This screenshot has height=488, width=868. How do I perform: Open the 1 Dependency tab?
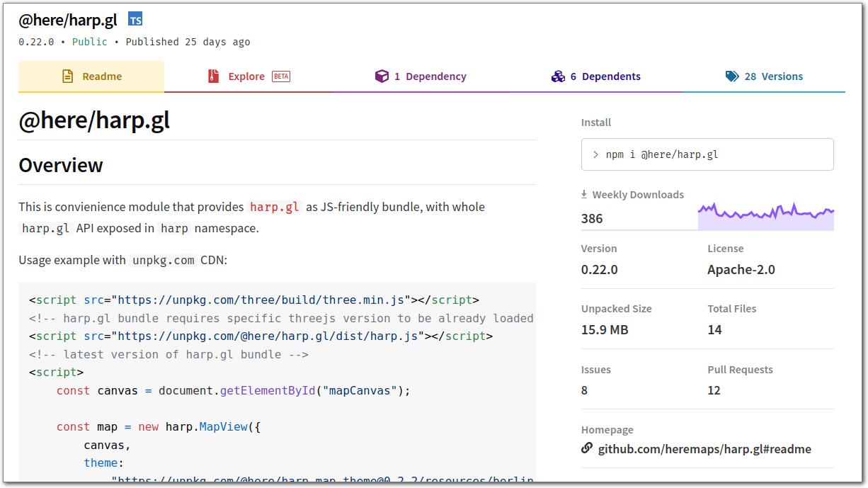421,76
